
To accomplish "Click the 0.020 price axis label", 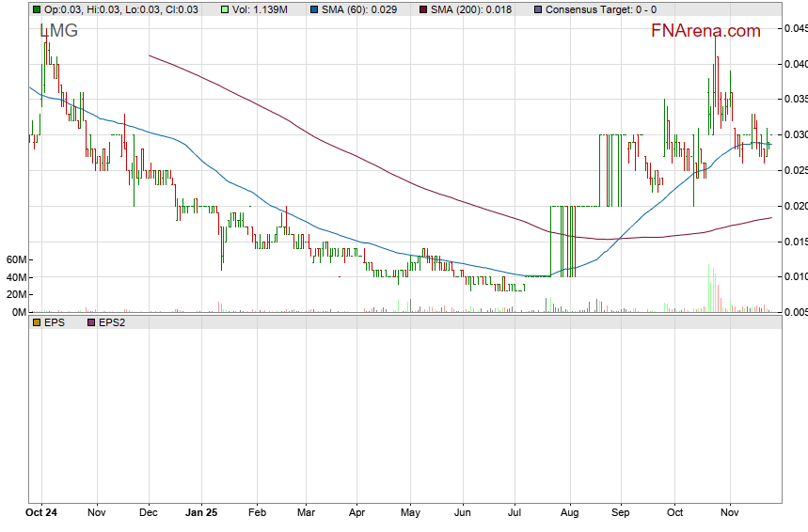I will tap(795, 206).
